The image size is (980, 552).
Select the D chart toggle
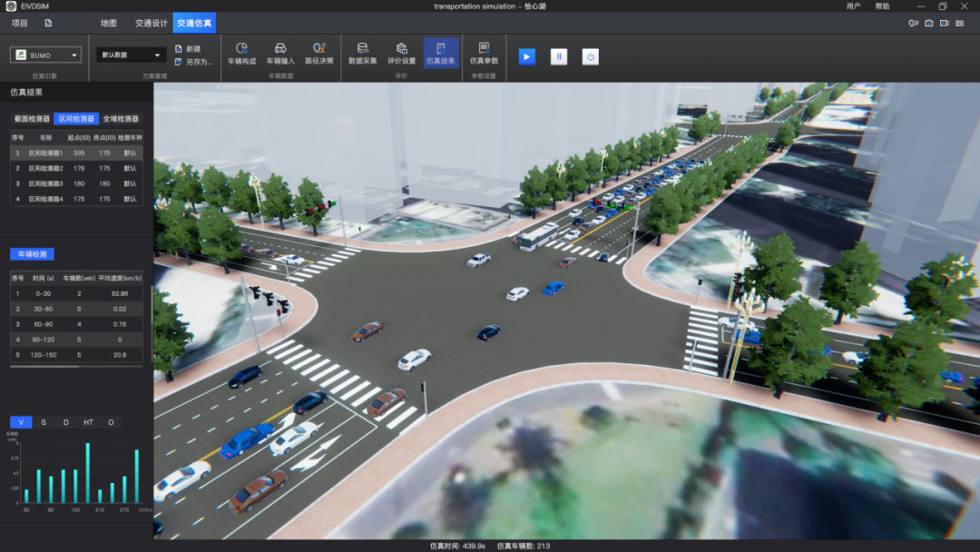[x=65, y=422]
